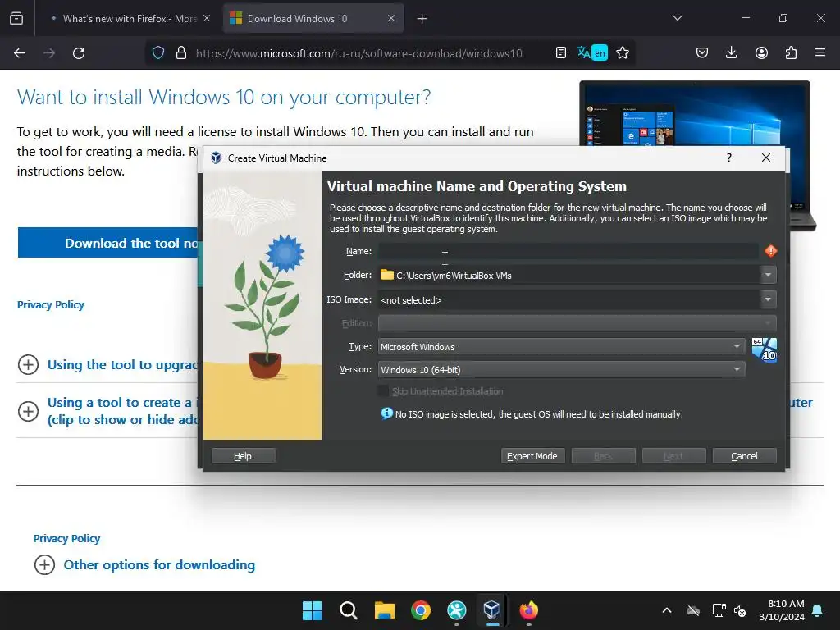The image size is (840, 630).
Task: Open the lower Privacy Policy link
Action: [66, 538]
